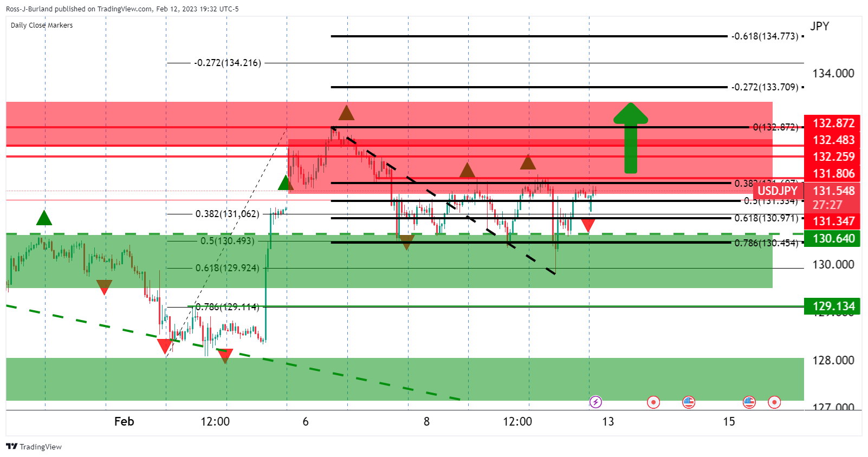Open the JPY currency selector
Screen dimensions: 868x457
coord(819,27)
